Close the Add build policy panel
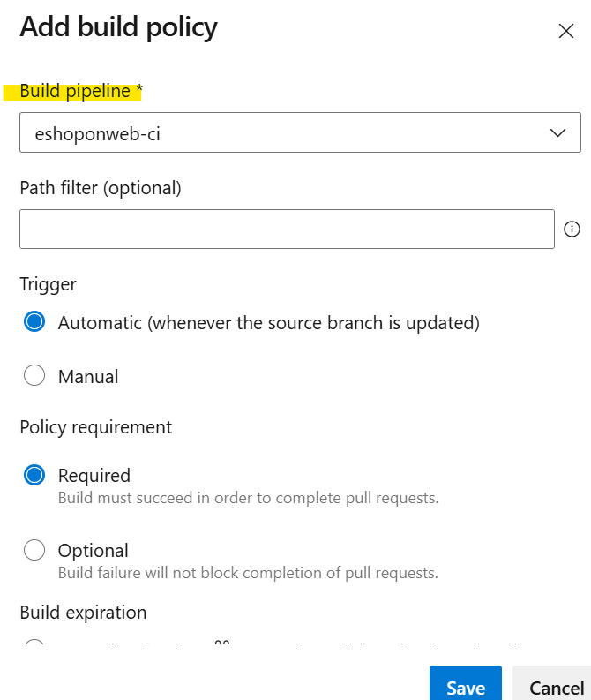The width and height of the screenshot is (591, 700). [566, 31]
